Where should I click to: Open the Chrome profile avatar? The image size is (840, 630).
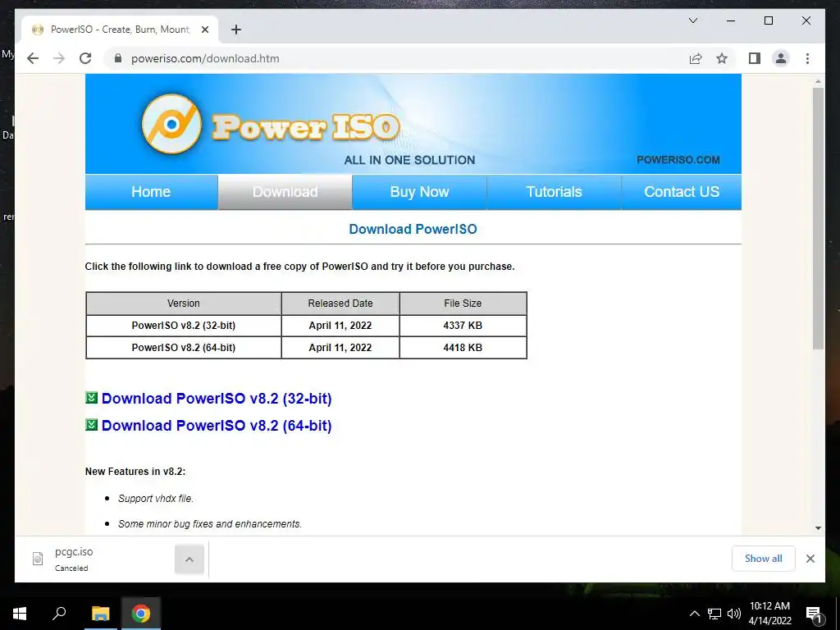(781, 58)
